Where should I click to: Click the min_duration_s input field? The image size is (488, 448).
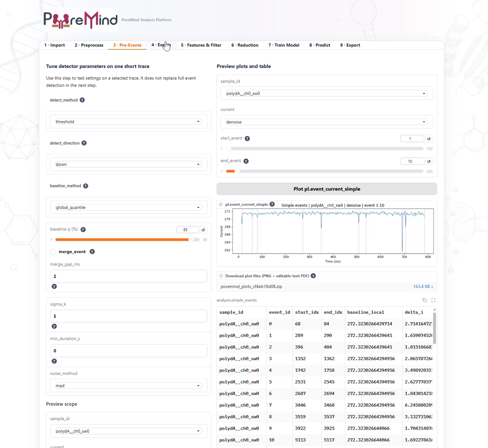(129, 351)
